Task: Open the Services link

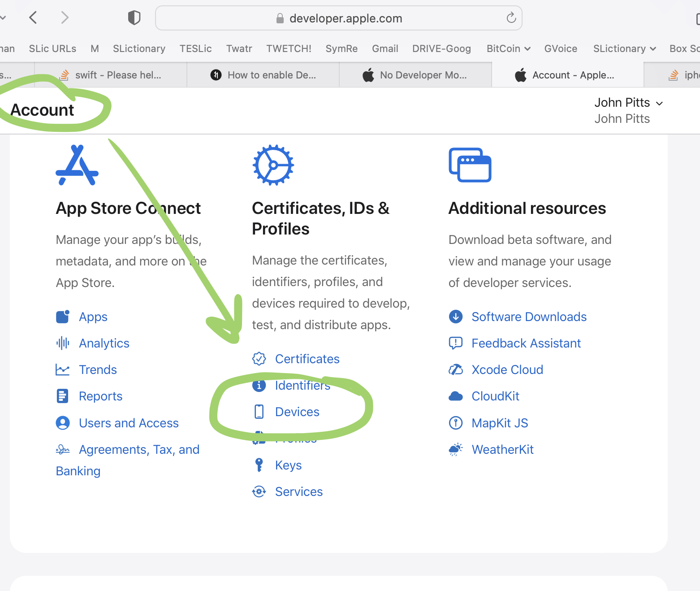Action: tap(299, 491)
